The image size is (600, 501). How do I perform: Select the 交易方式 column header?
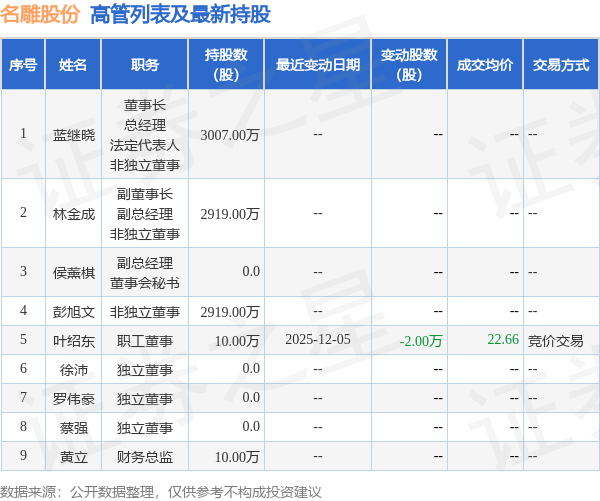tap(561, 64)
